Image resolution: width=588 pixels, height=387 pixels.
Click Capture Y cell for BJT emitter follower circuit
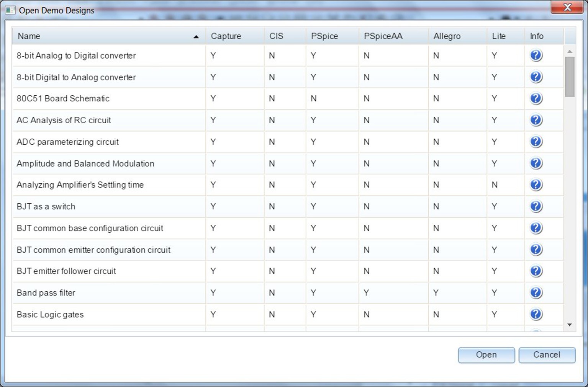(235, 271)
